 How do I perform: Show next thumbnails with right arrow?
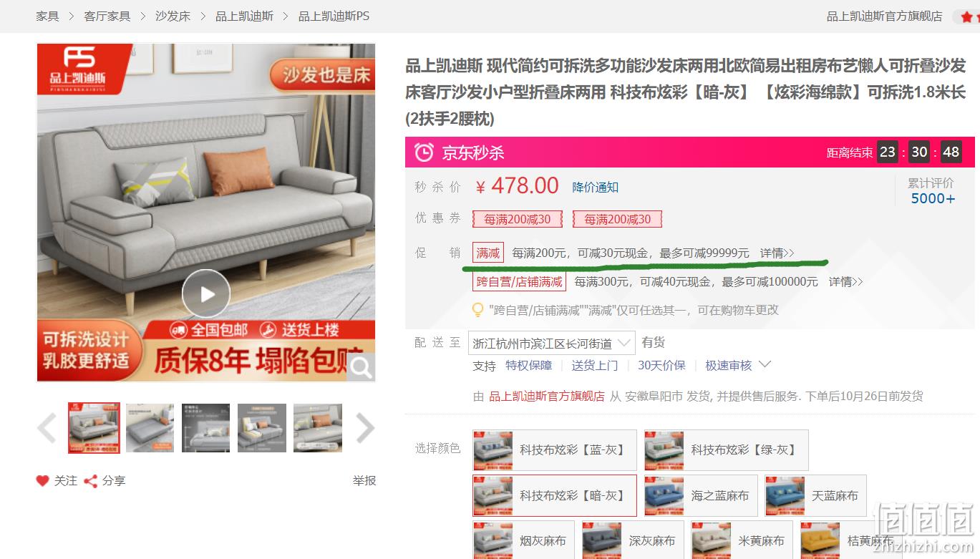point(365,428)
